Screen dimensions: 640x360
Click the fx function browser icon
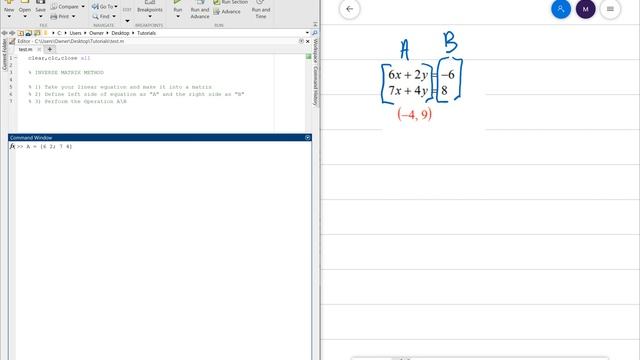pos(12,146)
